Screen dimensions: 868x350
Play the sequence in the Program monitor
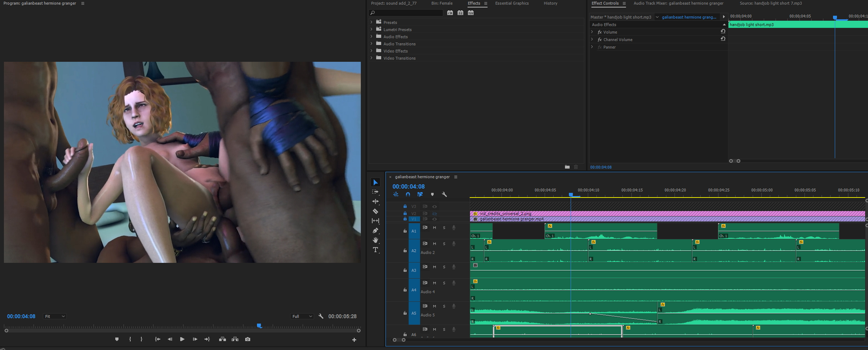[x=182, y=339]
